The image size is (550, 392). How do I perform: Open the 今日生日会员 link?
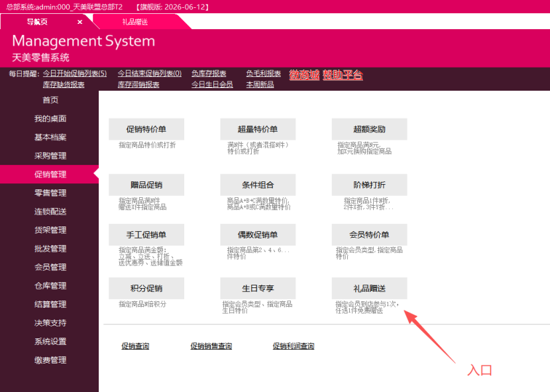(212, 85)
